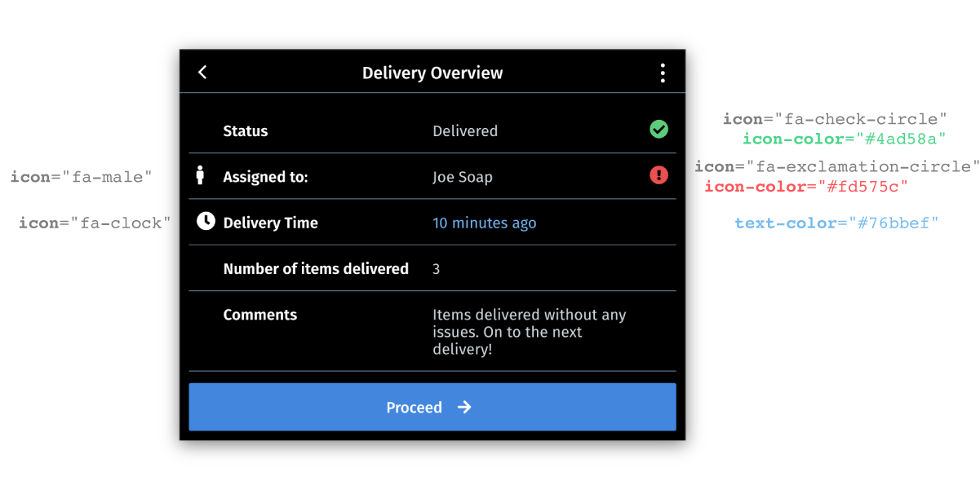Click 'Number of items delivered' row
The image size is (980, 490).
point(432,268)
